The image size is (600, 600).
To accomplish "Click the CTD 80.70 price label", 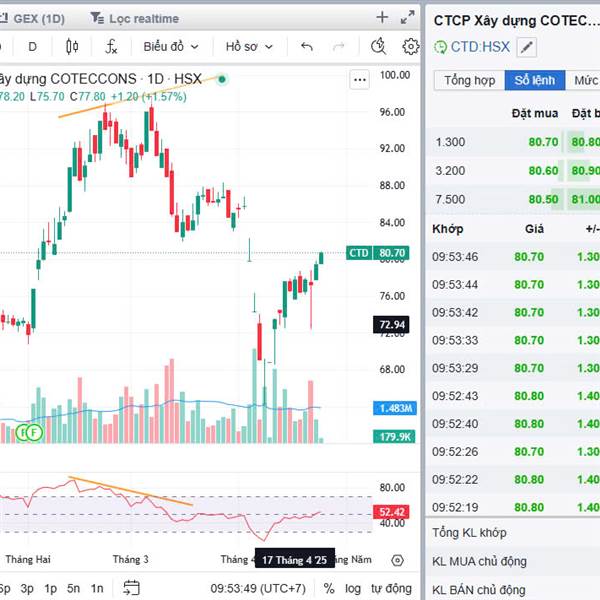I will pos(378,253).
